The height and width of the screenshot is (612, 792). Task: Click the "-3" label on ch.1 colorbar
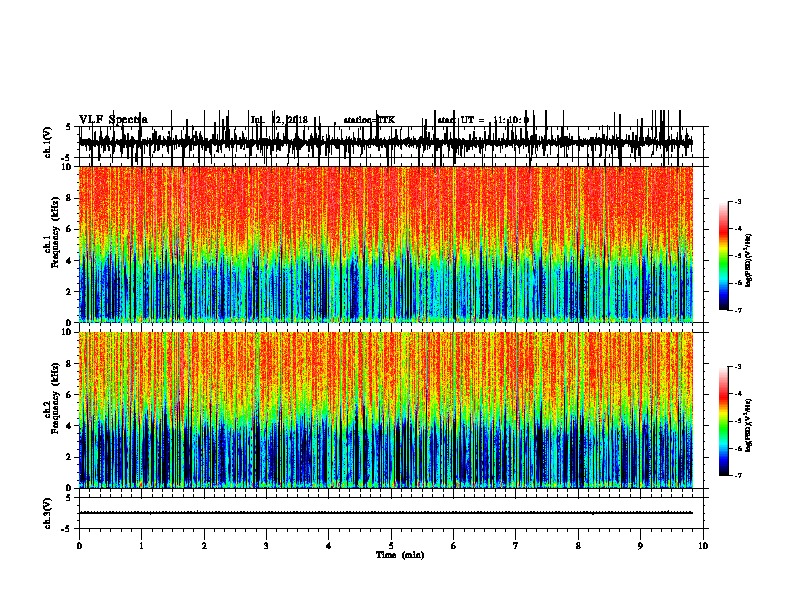click(737, 202)
